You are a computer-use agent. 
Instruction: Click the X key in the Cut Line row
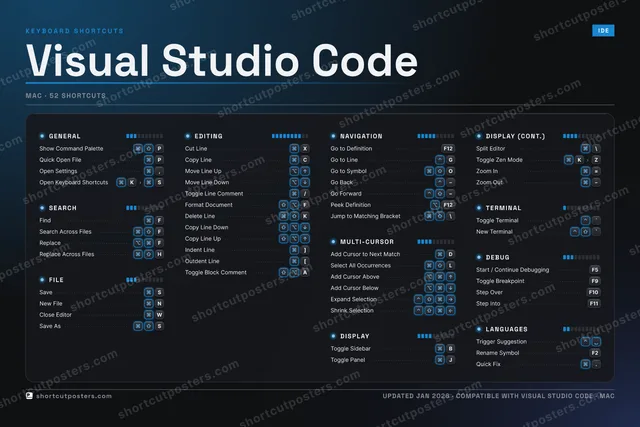coord(305,149)
